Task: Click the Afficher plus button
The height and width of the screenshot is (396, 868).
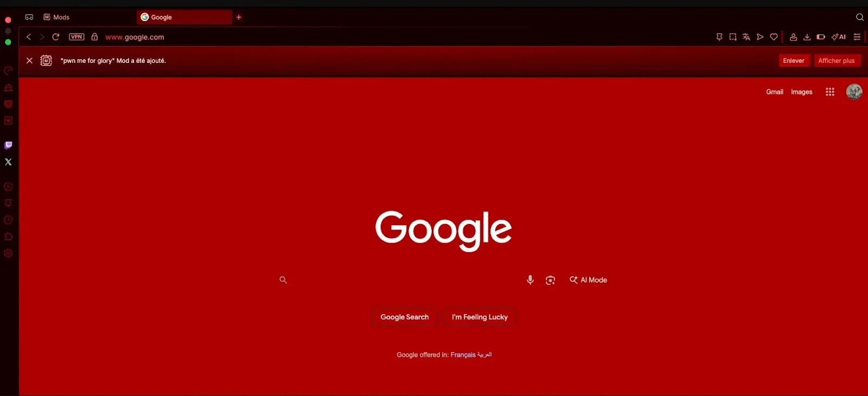Action: [x=837, y=61]
